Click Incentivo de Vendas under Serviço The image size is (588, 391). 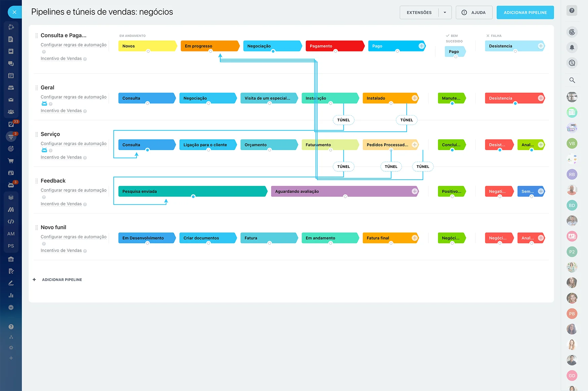coord(61,157)
